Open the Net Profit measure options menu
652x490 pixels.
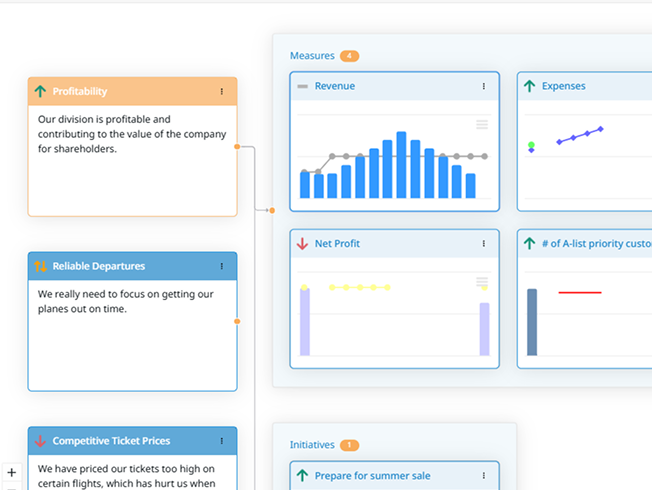click(484, 243)
